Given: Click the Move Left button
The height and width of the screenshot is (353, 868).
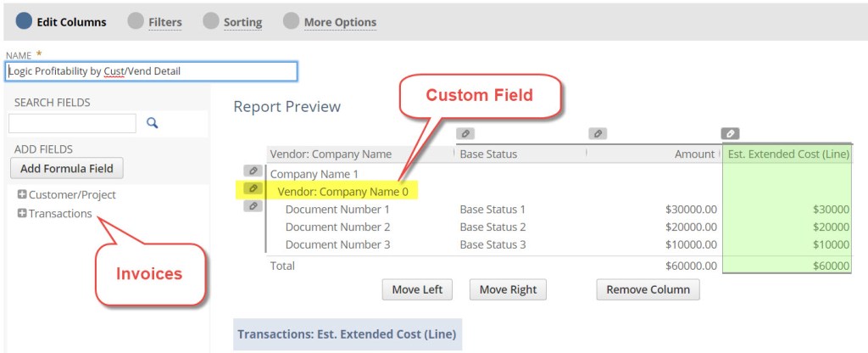Looking at the screenshot, I should click(417, 289).
